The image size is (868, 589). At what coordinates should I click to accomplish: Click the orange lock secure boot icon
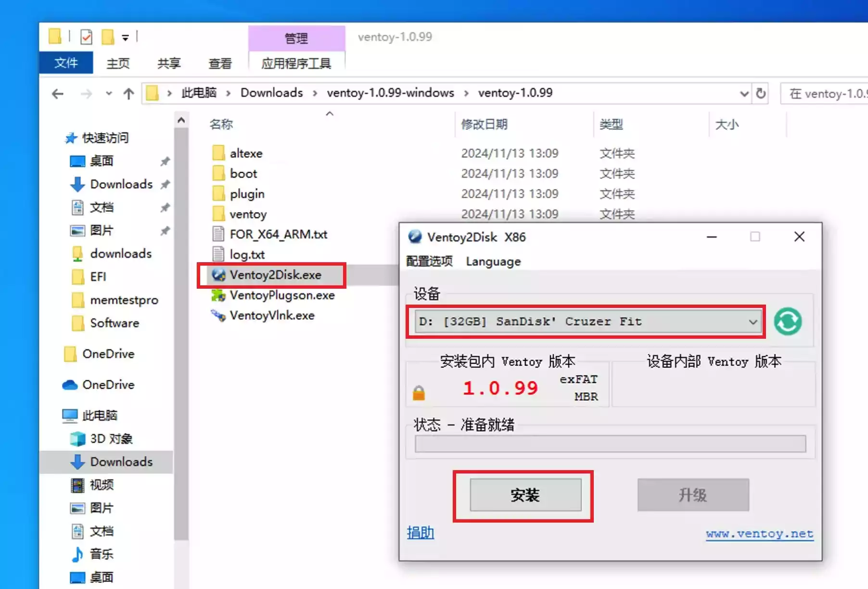[x=419, y=393]
